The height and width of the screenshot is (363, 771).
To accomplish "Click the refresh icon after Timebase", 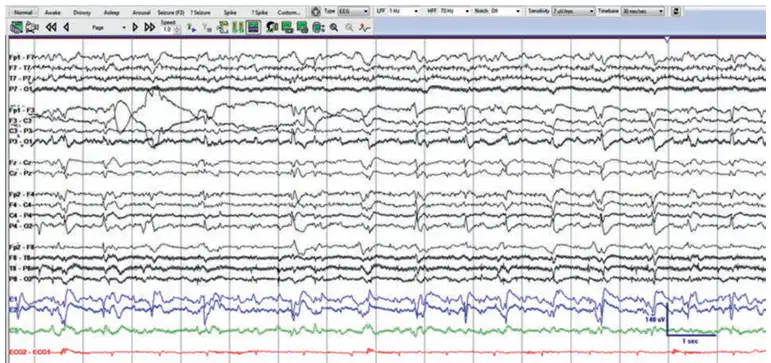I will 676,11.
